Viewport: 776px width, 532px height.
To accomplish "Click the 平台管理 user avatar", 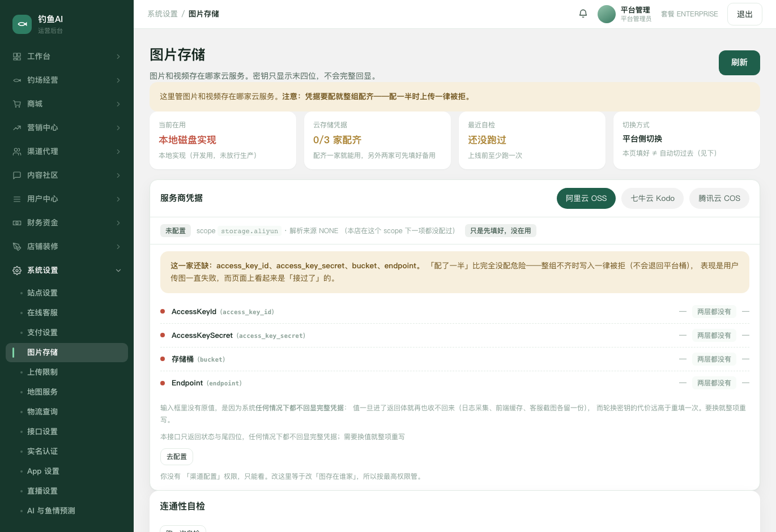I will tap(607, 14).
